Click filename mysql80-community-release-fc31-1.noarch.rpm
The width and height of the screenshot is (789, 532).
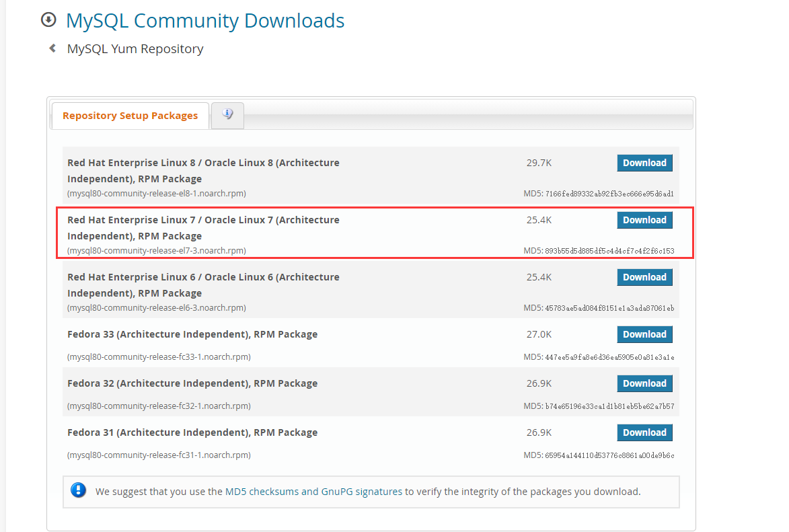pyautogui.click(x=159, y=455)
